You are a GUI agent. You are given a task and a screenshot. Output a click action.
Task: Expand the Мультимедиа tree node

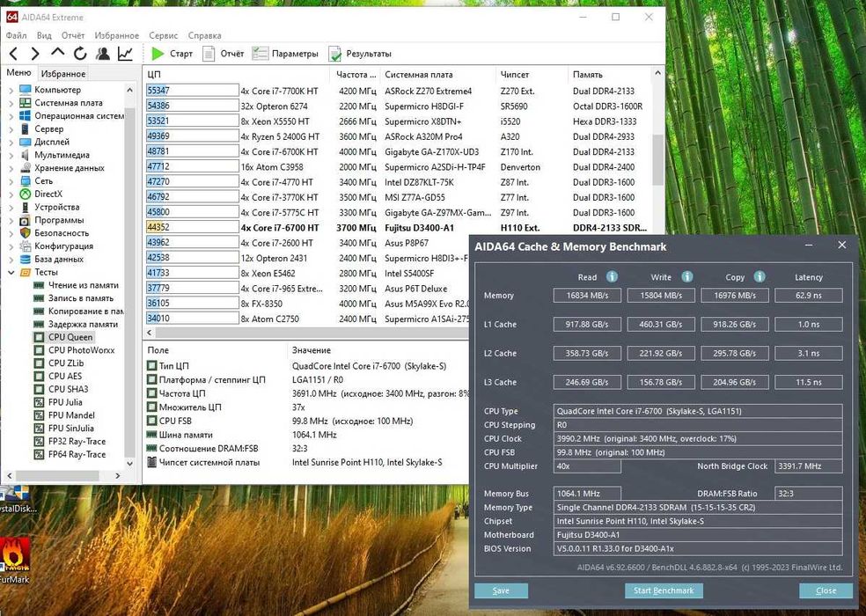(x=11, y=155)
